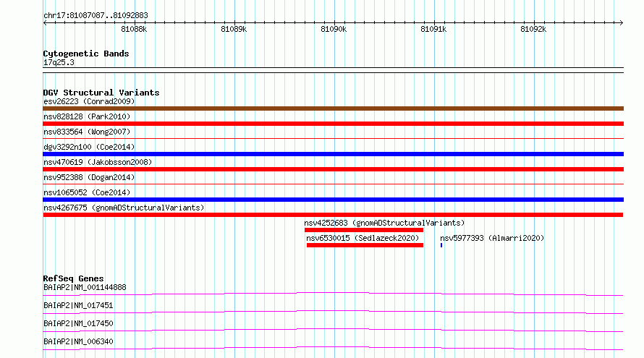Click the magenta NM_017450 transcript line
Image resolution: width=644 pixels, height=358 pixels.
tap(333, 329)
